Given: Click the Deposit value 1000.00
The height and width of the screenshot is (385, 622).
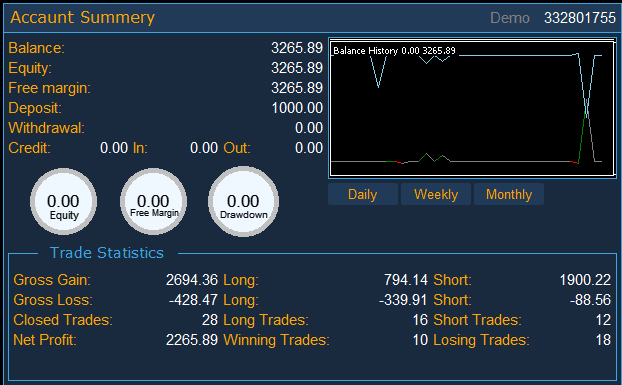Looking at the screenshot, I should pyautogui.click(x=297, y=108).
